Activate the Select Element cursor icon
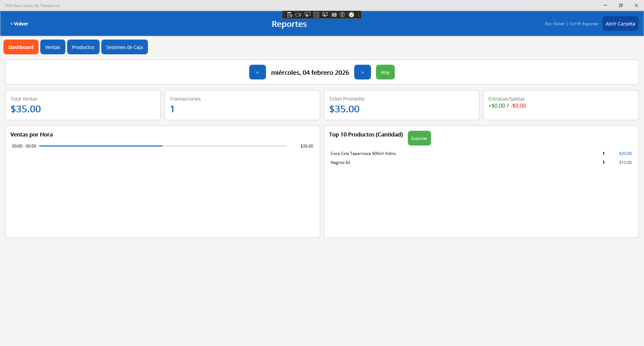The image size is (644, 346). click(307, 15)
